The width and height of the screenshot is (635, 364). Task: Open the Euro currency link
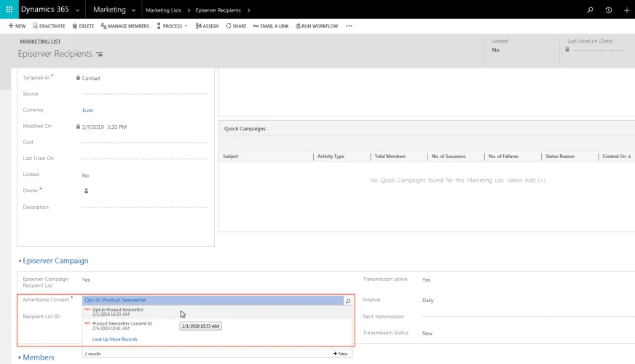(87, 110)
